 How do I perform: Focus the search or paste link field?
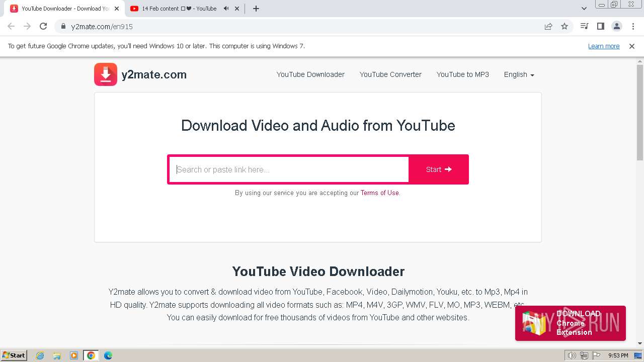289,169
